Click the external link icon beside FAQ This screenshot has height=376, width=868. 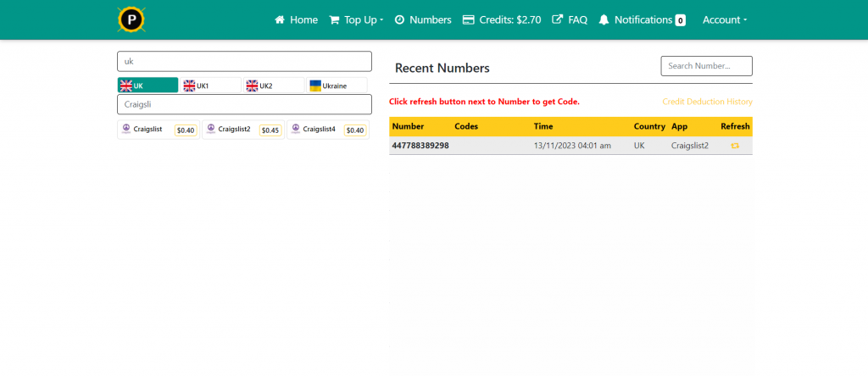tap(558, 19)
